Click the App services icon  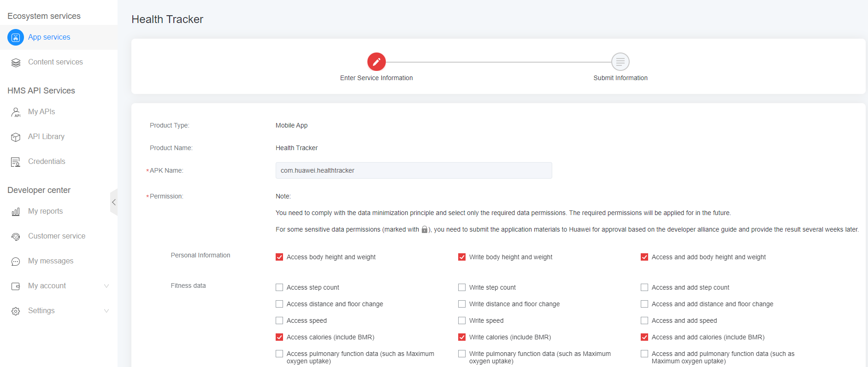(x=16, y=37)
